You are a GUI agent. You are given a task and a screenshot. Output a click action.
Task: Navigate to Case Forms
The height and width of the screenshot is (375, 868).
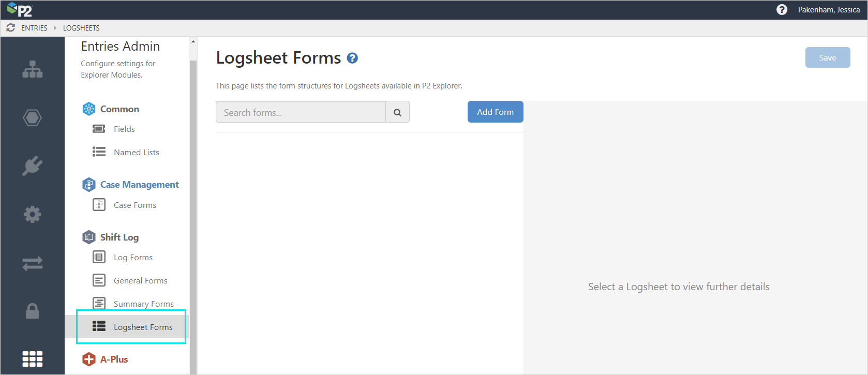tap(134, 205)
